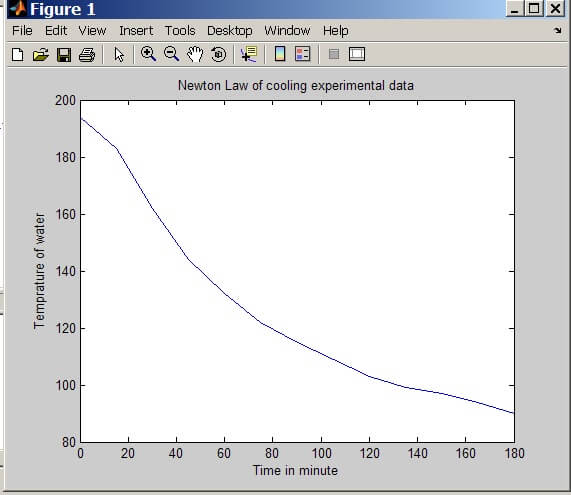Click the plot title 'Newton Law of cooling experimental data'
The width and height of the screenshot is (571, 495).
[x=296, y=86]
